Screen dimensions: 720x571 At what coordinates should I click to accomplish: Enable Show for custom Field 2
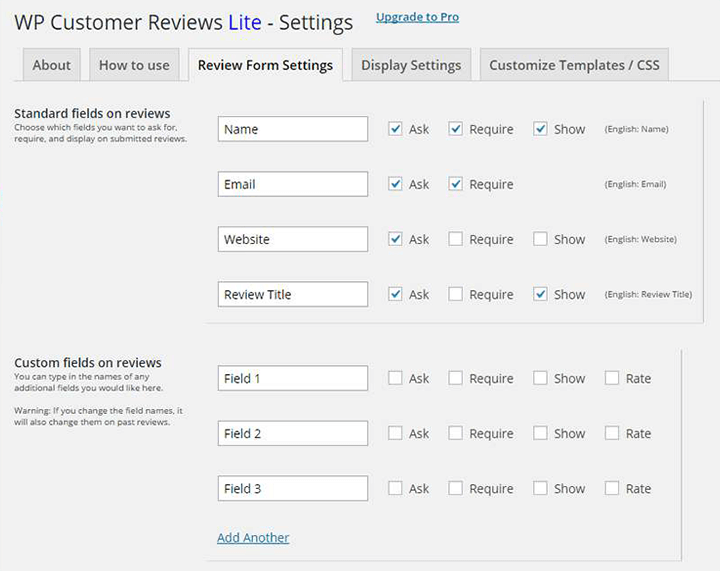[x=540, y=433]
